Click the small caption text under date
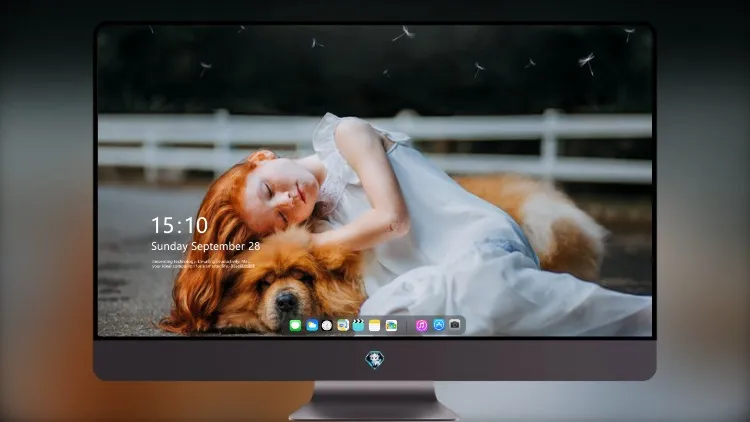The width and height of the screenshot is (750, 422). coord(203,264)
